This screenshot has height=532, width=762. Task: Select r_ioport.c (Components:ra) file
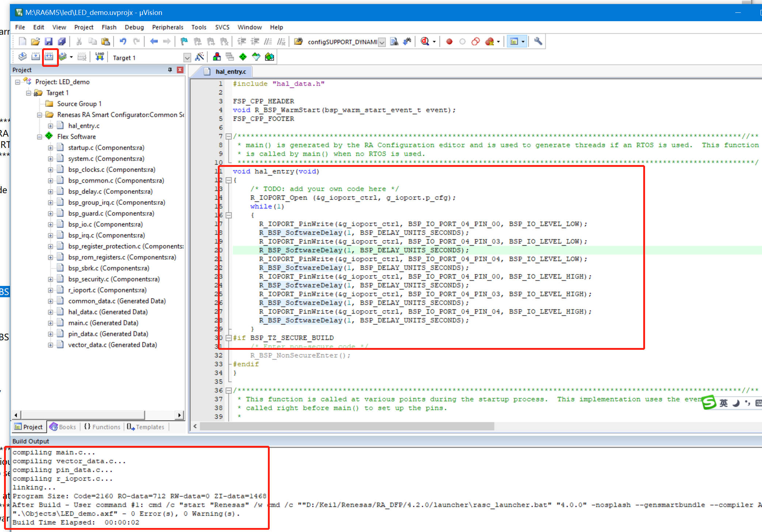pyautogui.click(x=107, y=290)
